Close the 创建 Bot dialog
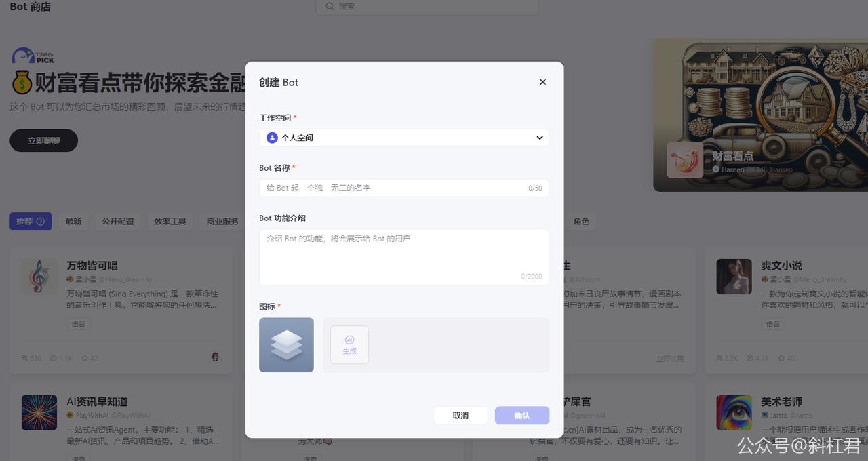This screenshot has width=868, height=461. pos(542,82)
